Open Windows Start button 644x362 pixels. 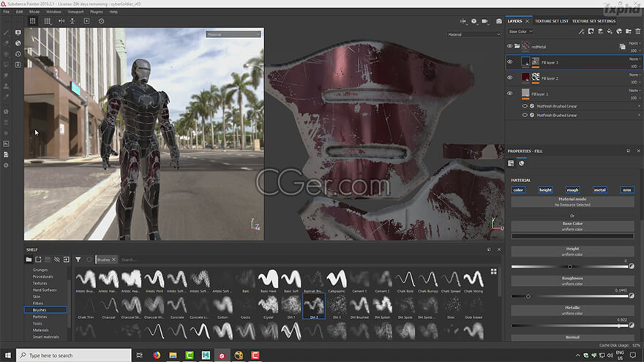[x=8, y=355]
